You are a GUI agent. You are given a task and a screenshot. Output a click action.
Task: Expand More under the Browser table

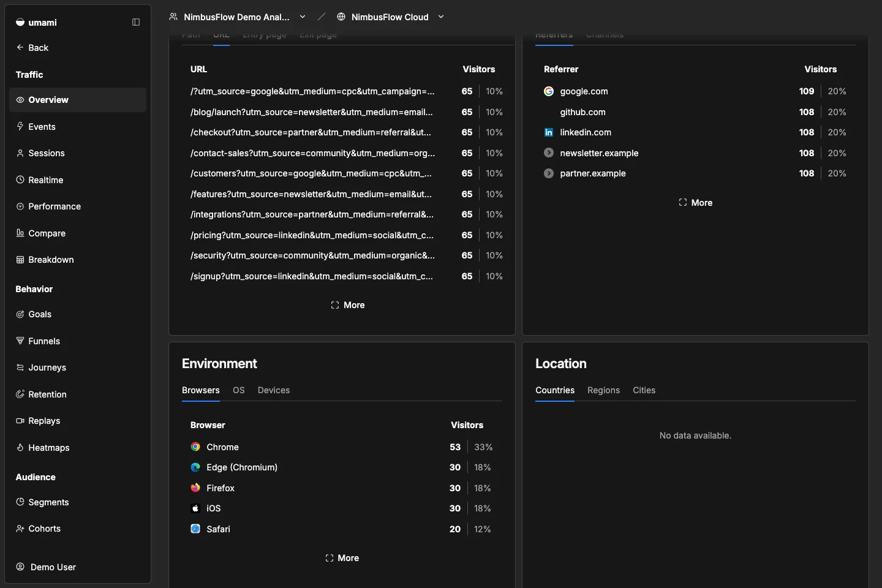[342, 558]
